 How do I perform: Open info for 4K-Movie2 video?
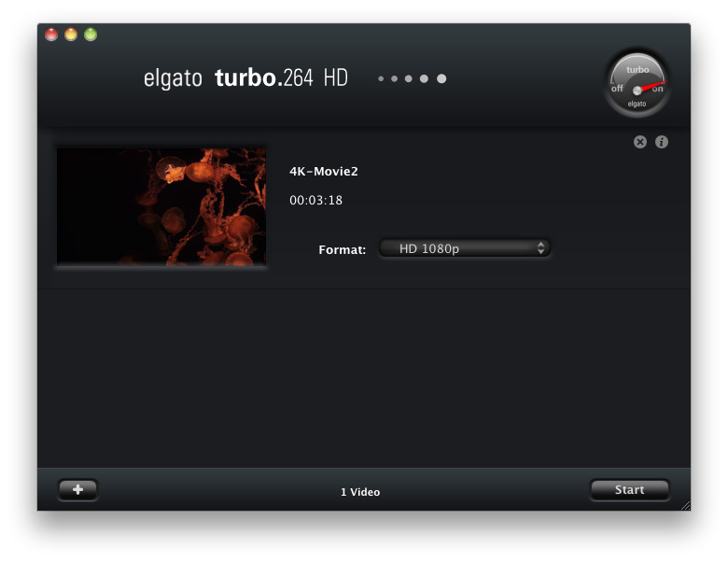pos(662,142)
